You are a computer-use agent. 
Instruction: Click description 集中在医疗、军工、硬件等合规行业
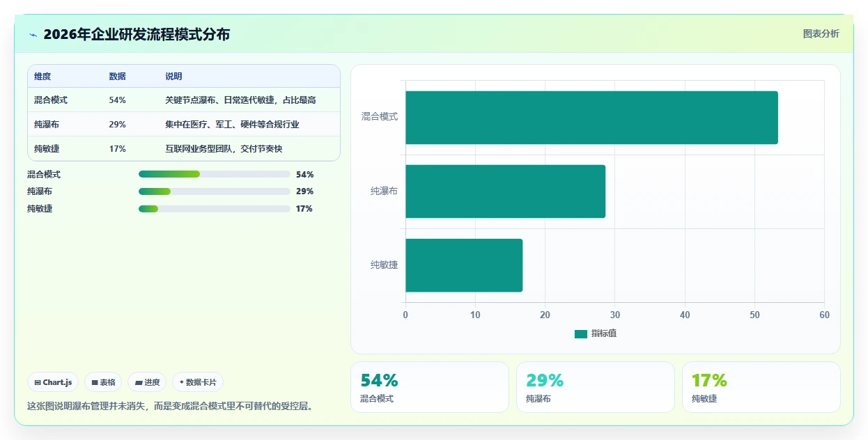click(232, 125)
